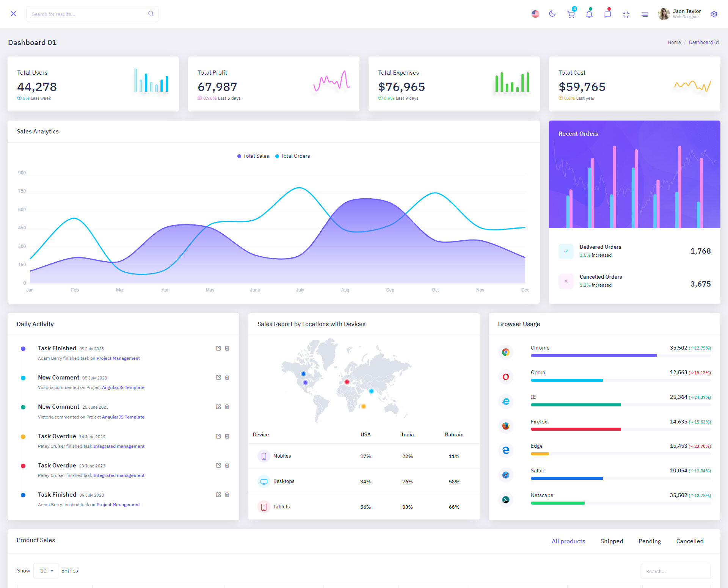Open the Project Management link
The width and height of the screenshot is (728, 588).
(118, 358)
